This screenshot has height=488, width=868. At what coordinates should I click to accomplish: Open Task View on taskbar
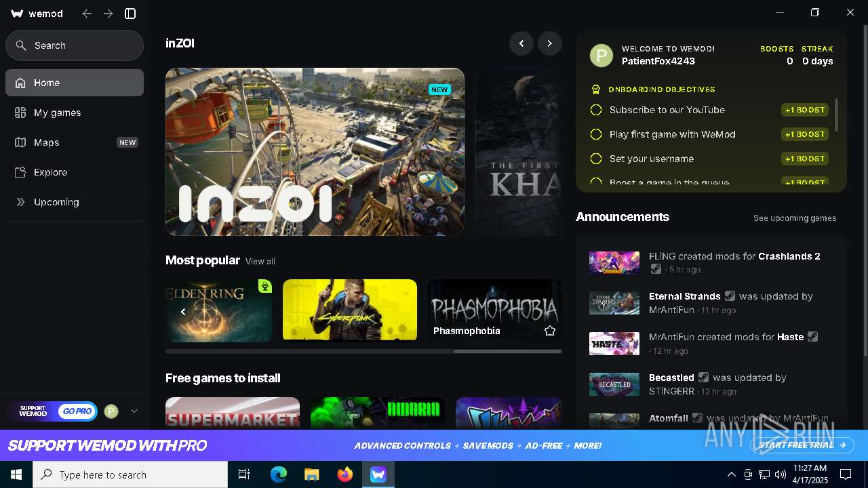[244, 474]
